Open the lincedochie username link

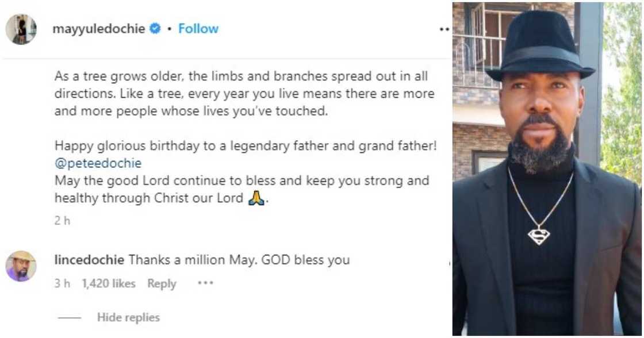point(89,260)
